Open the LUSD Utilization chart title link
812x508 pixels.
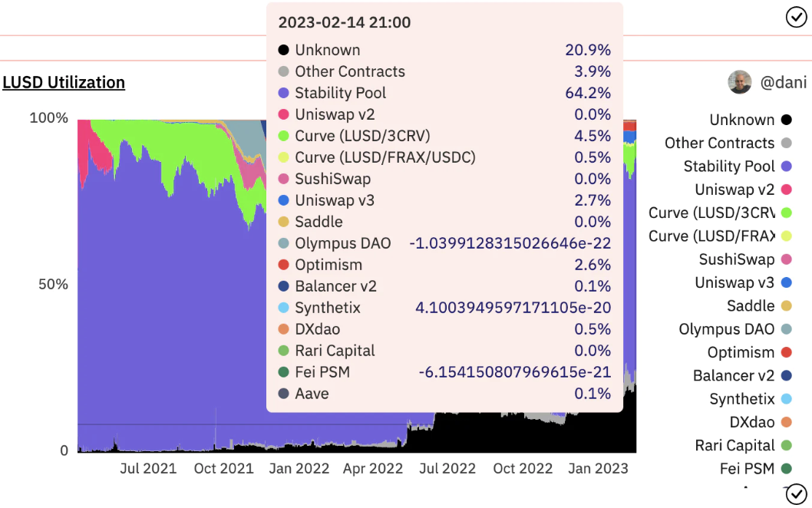pyautogui.click(x=64, y=82)
